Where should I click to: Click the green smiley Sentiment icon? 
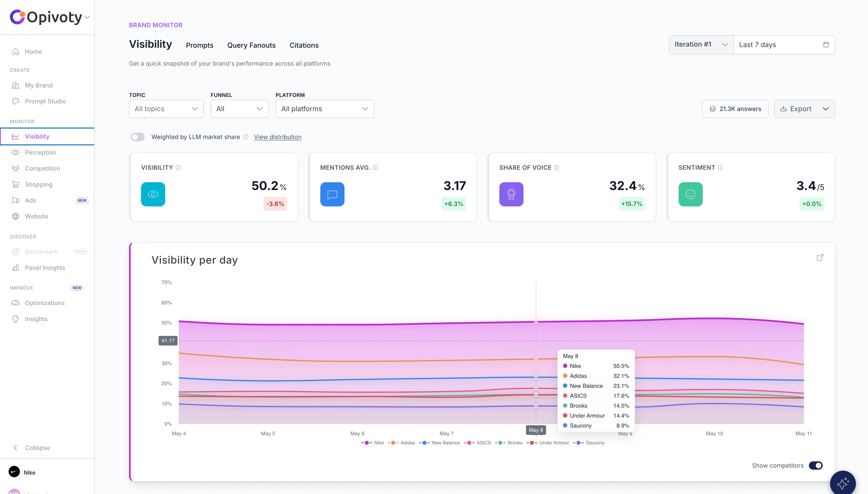[690, 194]
